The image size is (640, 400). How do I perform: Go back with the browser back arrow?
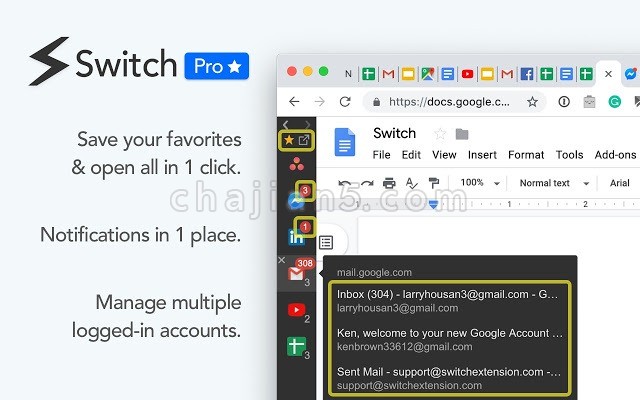coord(294,102)
